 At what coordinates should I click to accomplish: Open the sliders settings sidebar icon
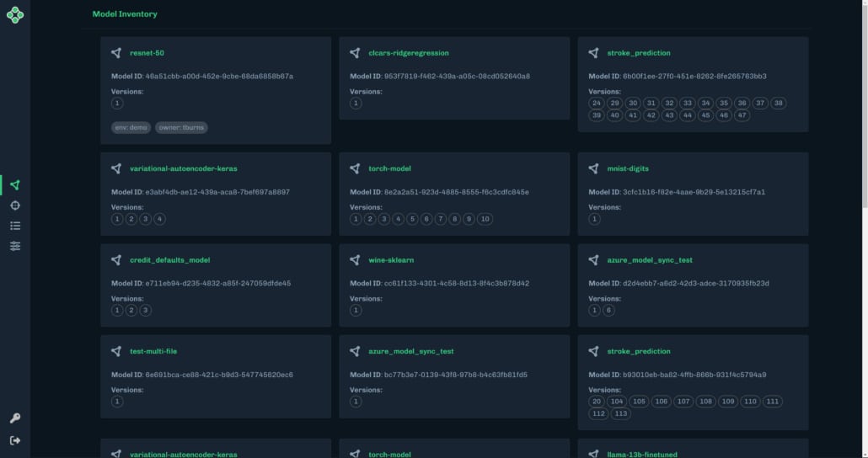(x=15, y=246)
